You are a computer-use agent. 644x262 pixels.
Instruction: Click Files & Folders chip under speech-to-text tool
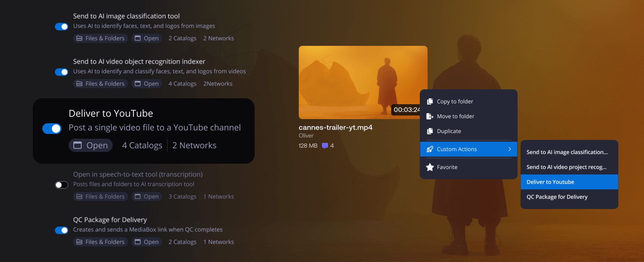tap(100, 196)
